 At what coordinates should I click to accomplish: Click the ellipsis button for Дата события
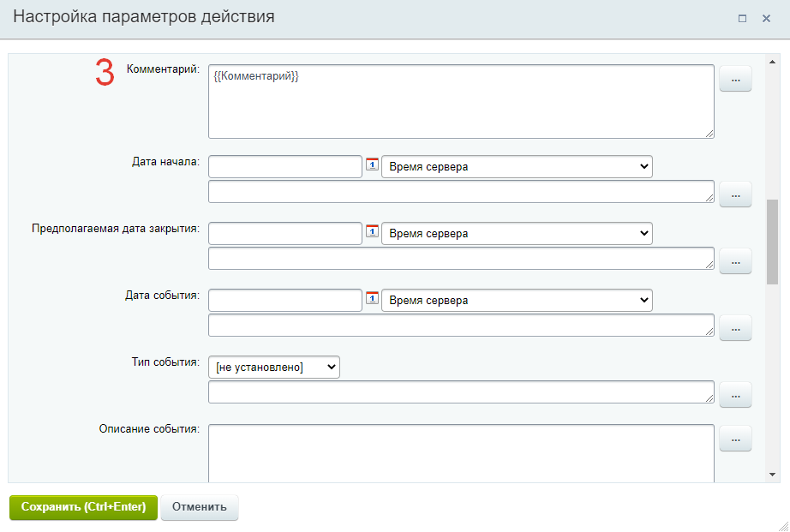735,327
